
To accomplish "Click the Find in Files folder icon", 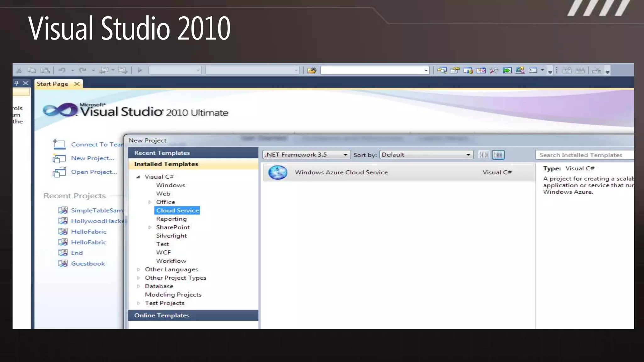I will [312, 70].
